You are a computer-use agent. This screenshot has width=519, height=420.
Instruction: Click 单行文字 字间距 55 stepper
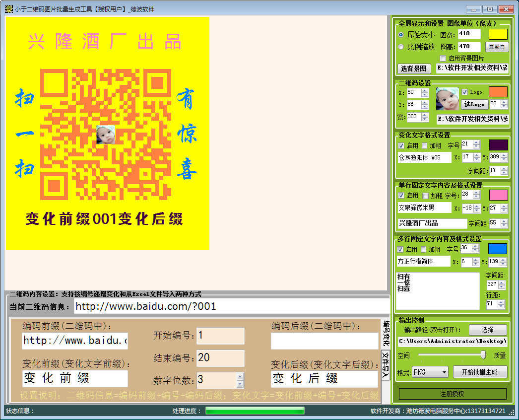(504, 223)
